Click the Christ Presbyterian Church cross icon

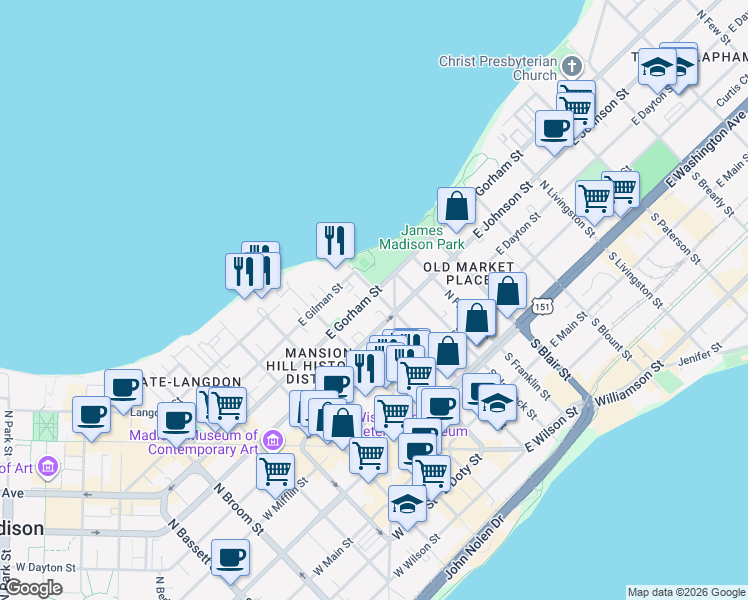[571, 66]
